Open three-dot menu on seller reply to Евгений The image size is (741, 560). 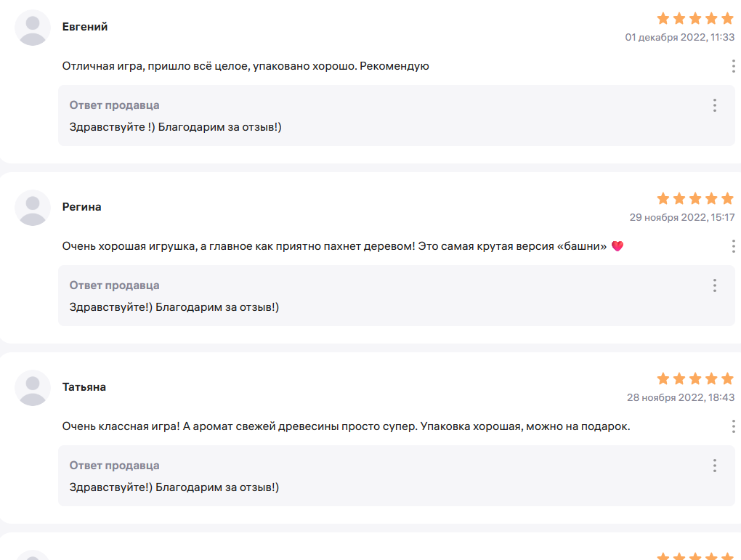pos(715,105)
